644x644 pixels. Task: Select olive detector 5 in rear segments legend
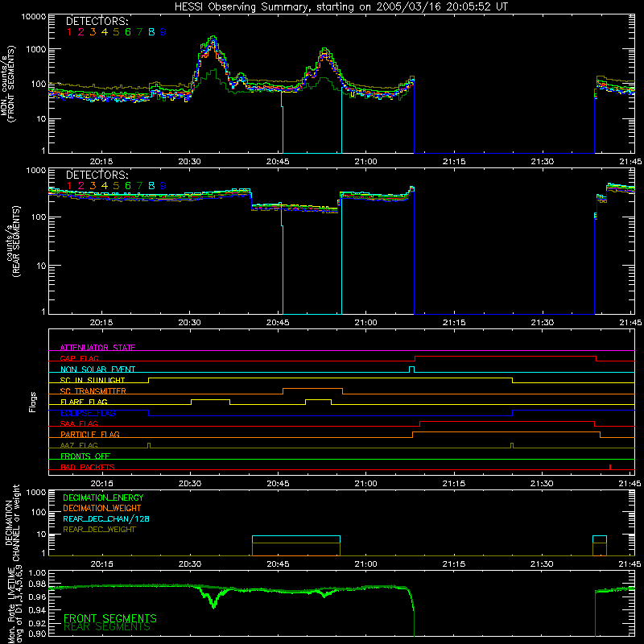point(116,186)
